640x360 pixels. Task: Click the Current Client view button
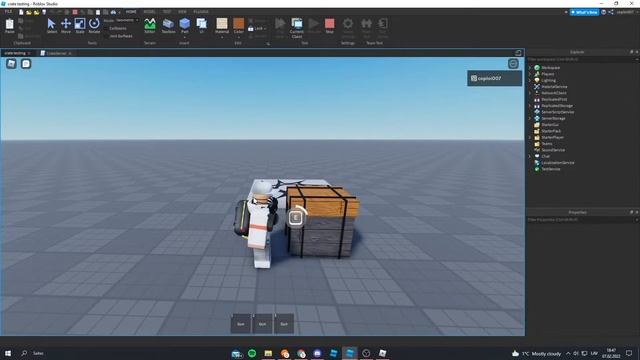pos(297,28)
